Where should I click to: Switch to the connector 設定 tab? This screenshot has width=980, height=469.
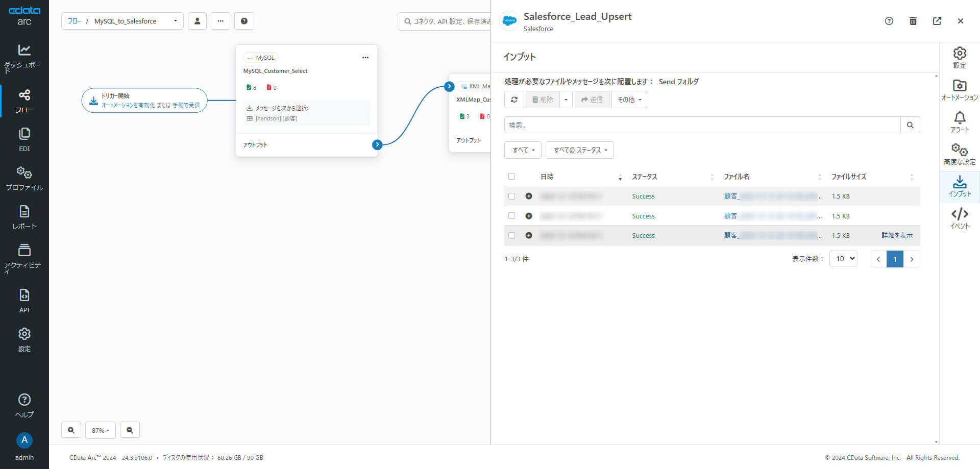pos(960,58)
